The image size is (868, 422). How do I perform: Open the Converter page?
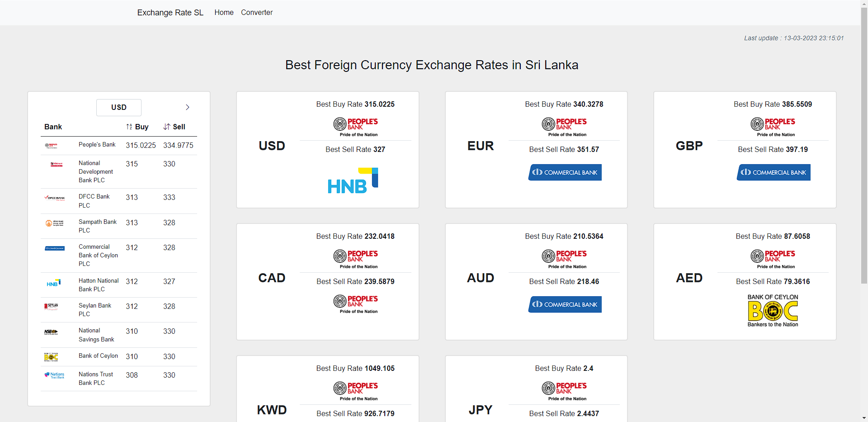click(257, 13)
